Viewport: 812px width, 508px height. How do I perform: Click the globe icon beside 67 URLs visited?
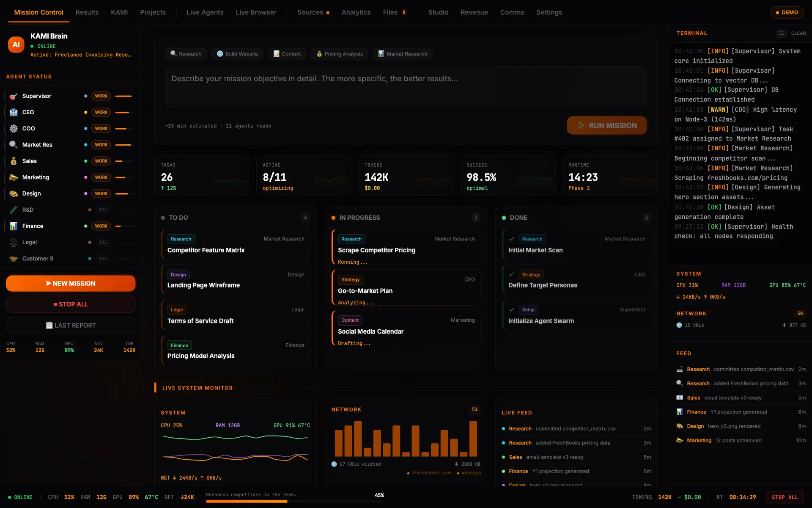click(334, 464)
